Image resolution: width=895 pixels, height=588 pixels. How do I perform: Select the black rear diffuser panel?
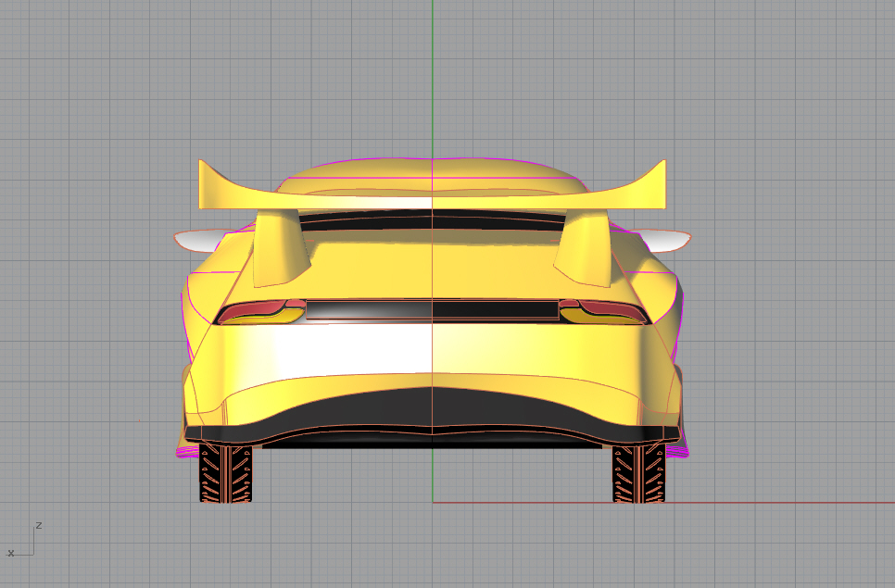(x=432, y=407)
